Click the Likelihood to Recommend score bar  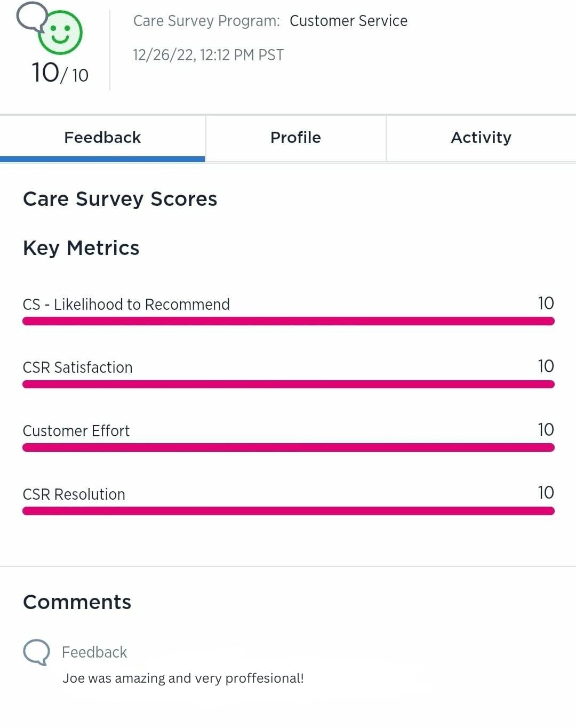tap(288, 321)
